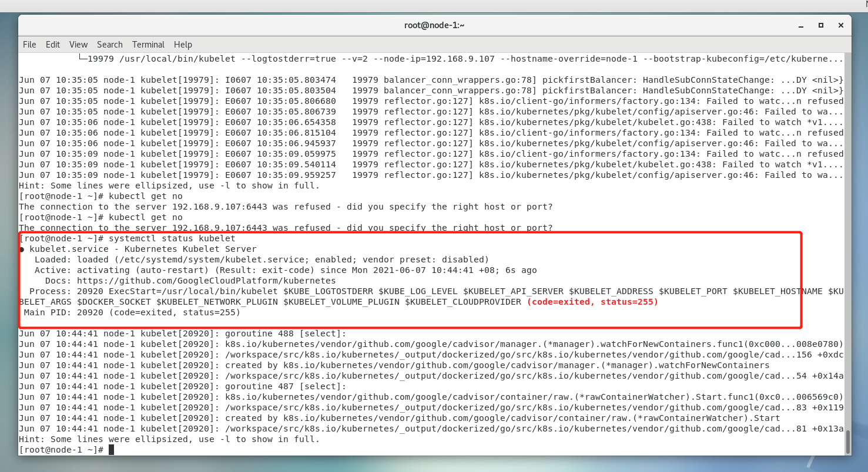868x472 pixels.
Task: Click log line timestamped 10:35:09.059975
Action: coord(431,154)
